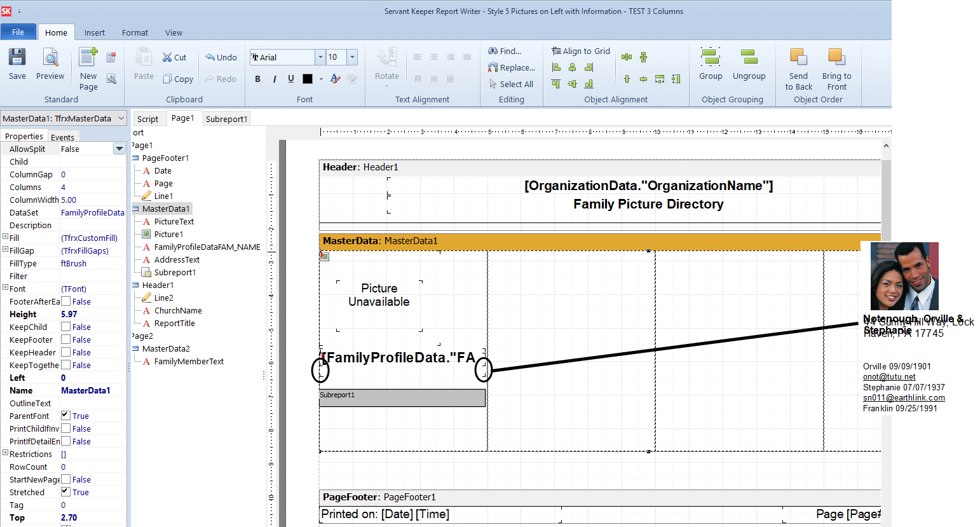980x527 pixels.
Task: Toggle Italic font style
Action: (x=274, y=79)
